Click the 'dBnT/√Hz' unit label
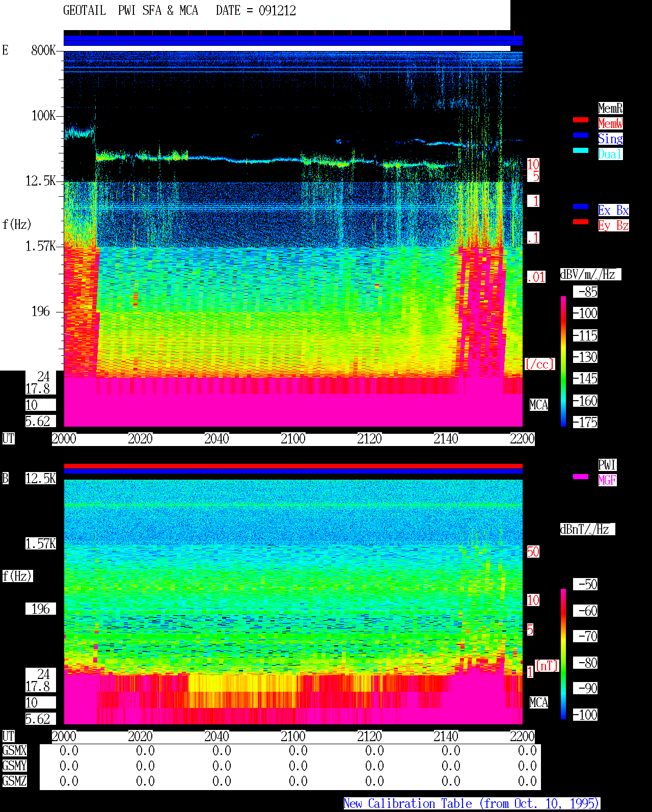The image size is (652, 812). 587,529
